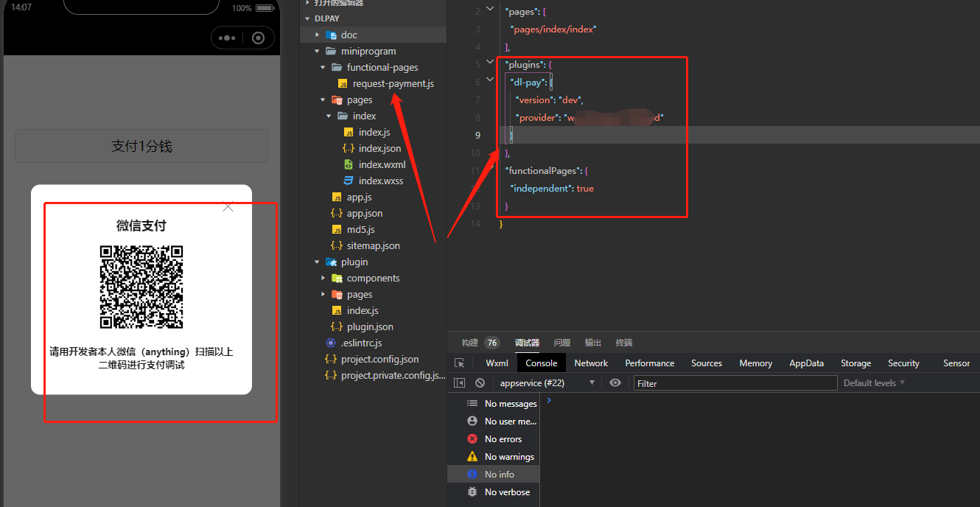Select the No warnings sidebar filter
980x507 pixels.
[494, 457]
